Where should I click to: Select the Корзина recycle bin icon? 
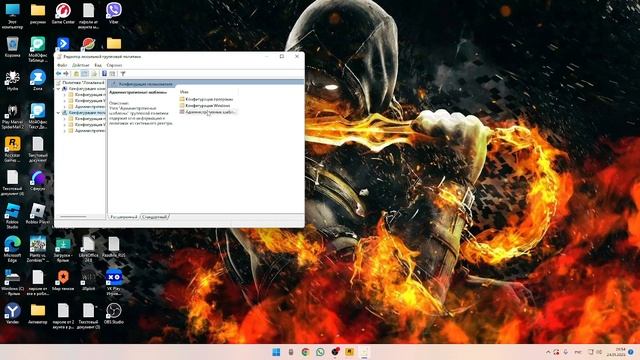(x=12, y=47)
